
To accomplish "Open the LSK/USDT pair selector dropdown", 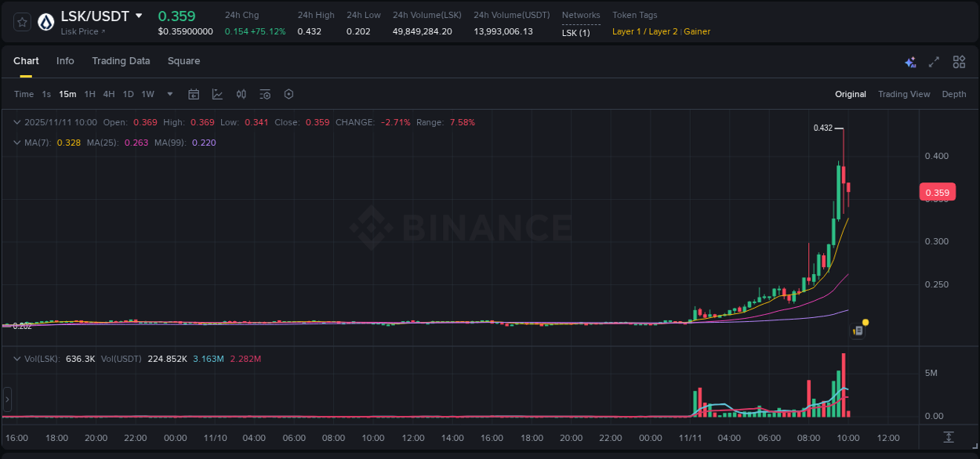I will click(140, 15).
